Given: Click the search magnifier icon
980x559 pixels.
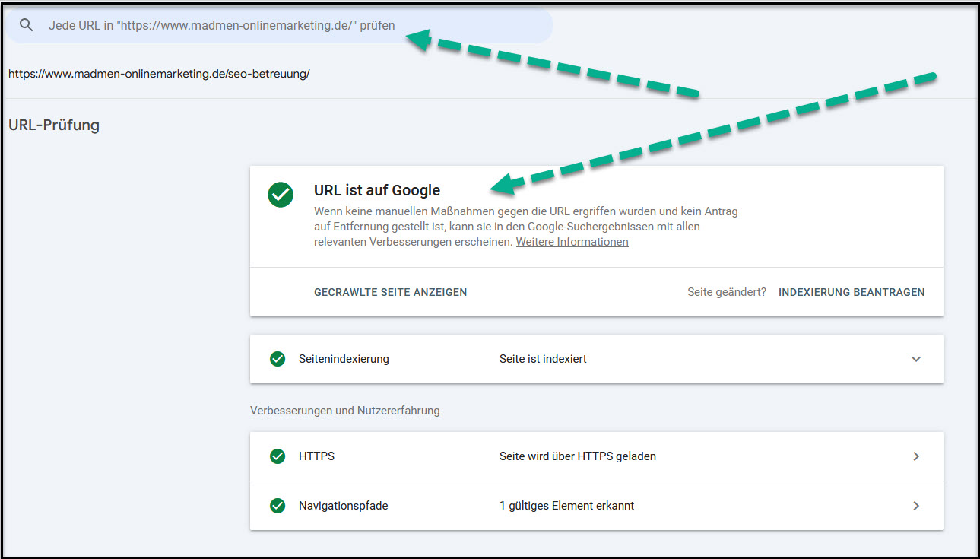Looking at the screenshot, I should click(27, 25).
